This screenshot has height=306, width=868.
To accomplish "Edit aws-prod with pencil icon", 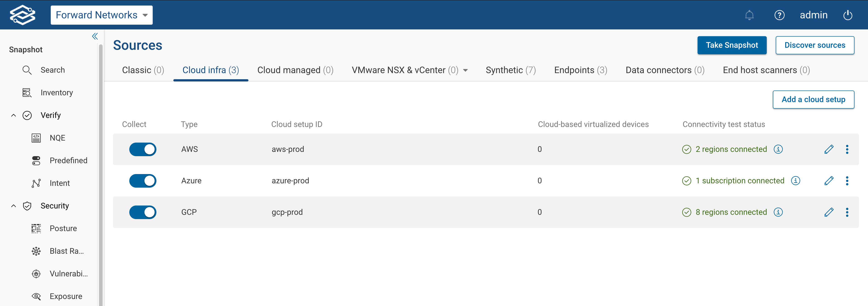I will (829, 149).
